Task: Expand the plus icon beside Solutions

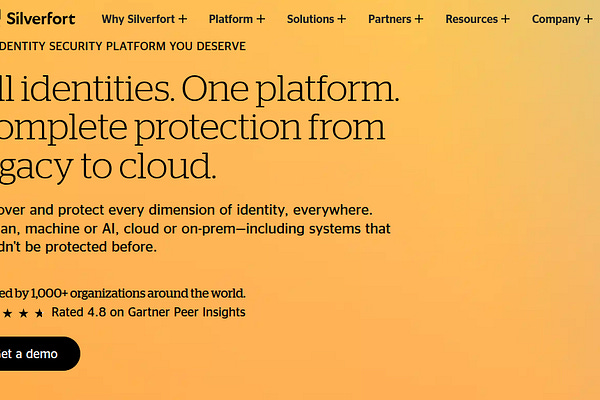Action: tap(342, 19)
